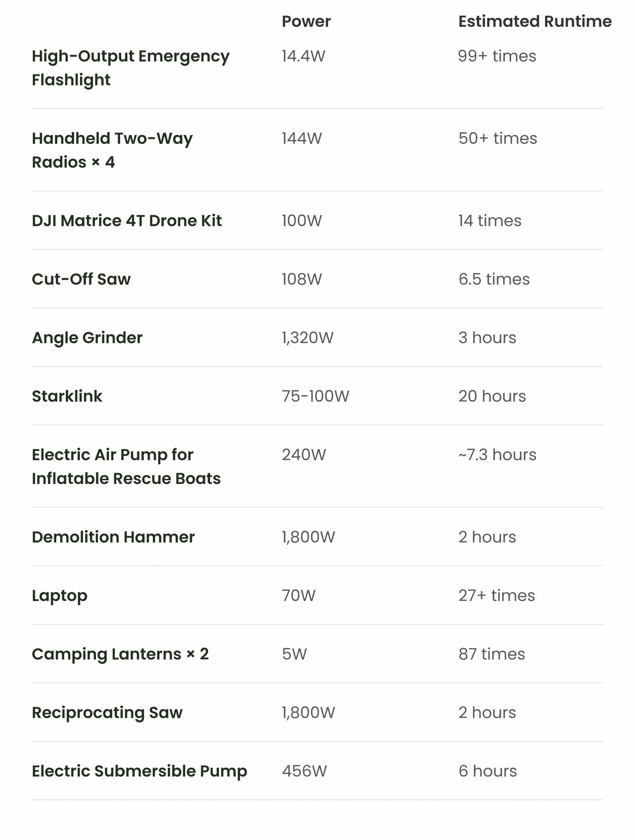This screenshot has height=840, width=635.
Task: Select the Laptop row label
Action: (x=60, y=596)
